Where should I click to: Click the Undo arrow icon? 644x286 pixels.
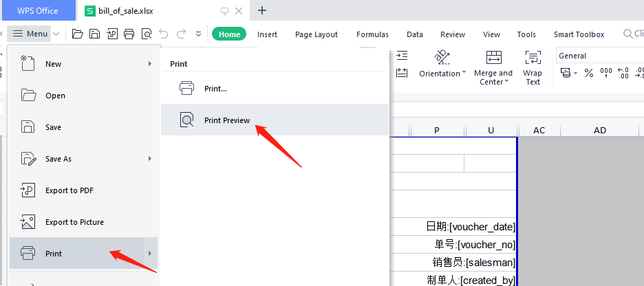click(x=163, y=34)
